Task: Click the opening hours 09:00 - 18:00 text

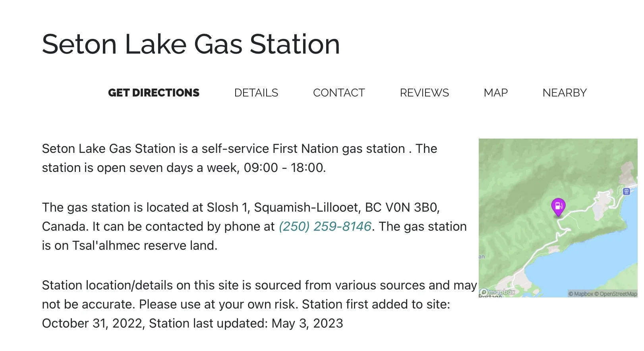Action: pos(284,168)
